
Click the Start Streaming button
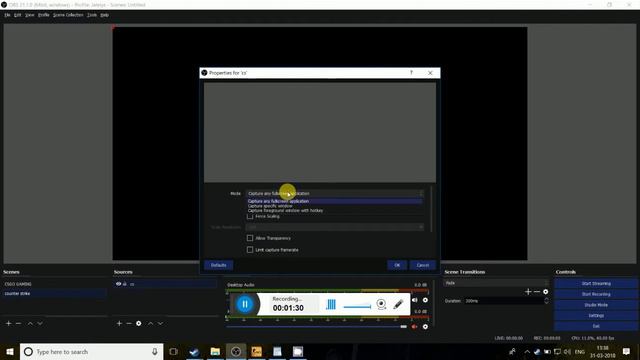click(x=596, y=283)
